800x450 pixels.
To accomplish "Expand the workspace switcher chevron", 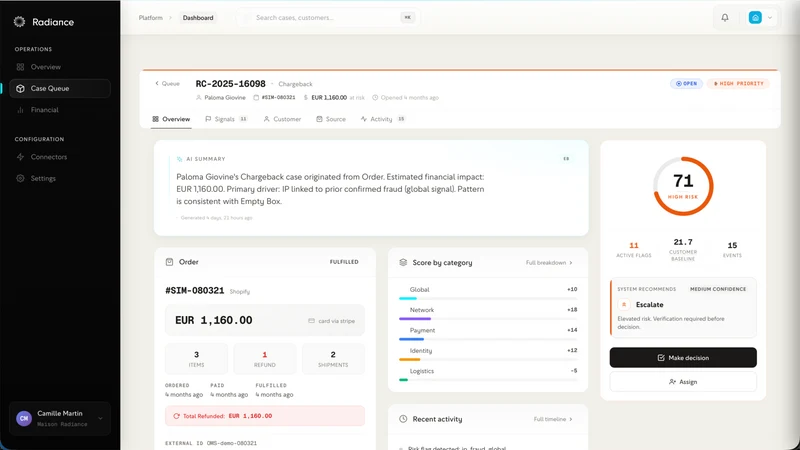I will coord(770,17).
